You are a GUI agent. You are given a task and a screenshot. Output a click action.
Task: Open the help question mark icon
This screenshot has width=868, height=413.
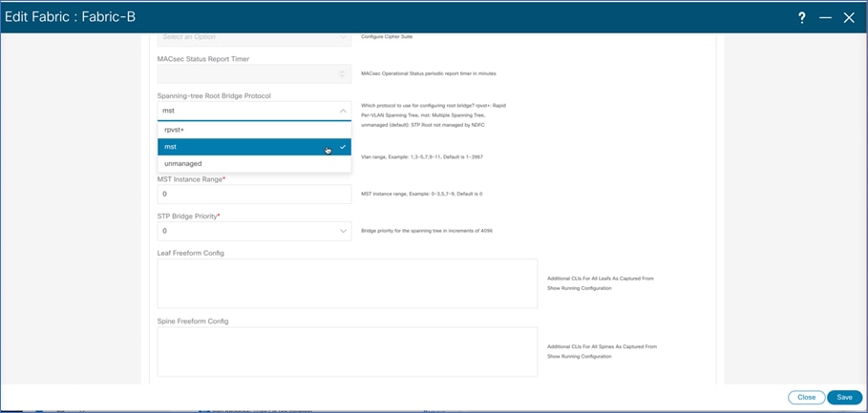[x=801, y=18]
